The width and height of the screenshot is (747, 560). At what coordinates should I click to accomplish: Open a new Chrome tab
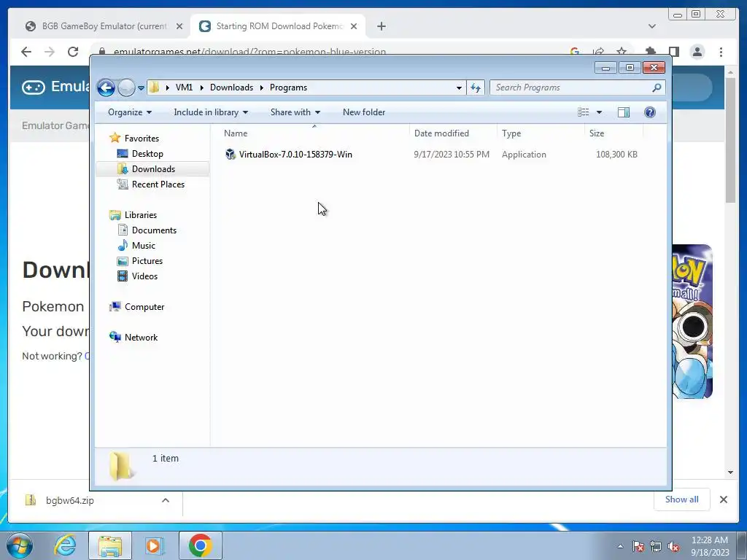click(381, 26)
